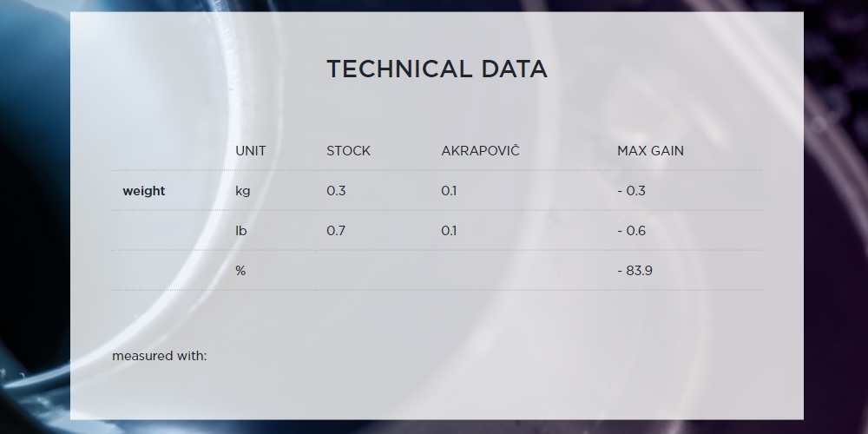Select the AKRAPOVIČ column header
This screenshot has height=434, width=868.
point(480,150)
